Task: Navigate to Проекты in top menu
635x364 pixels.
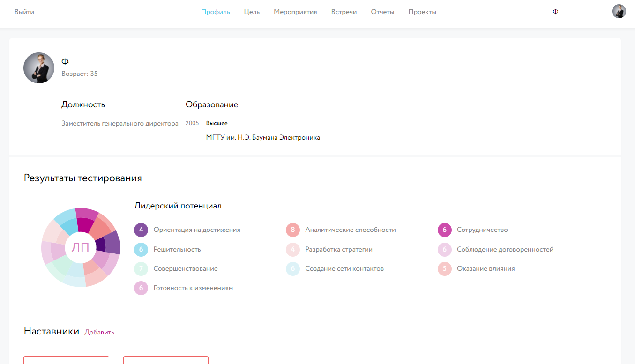Action: click(x=422, y=12)
